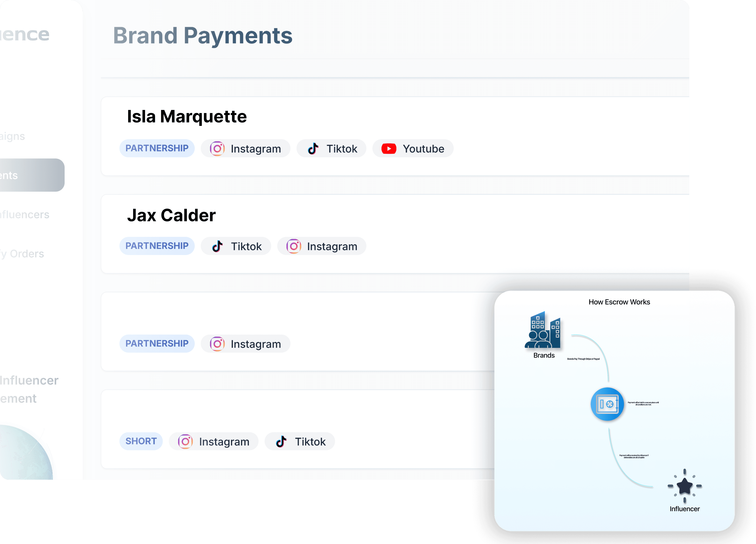Click the SHORT badge in the bottom card

click(x=141, y=441)
